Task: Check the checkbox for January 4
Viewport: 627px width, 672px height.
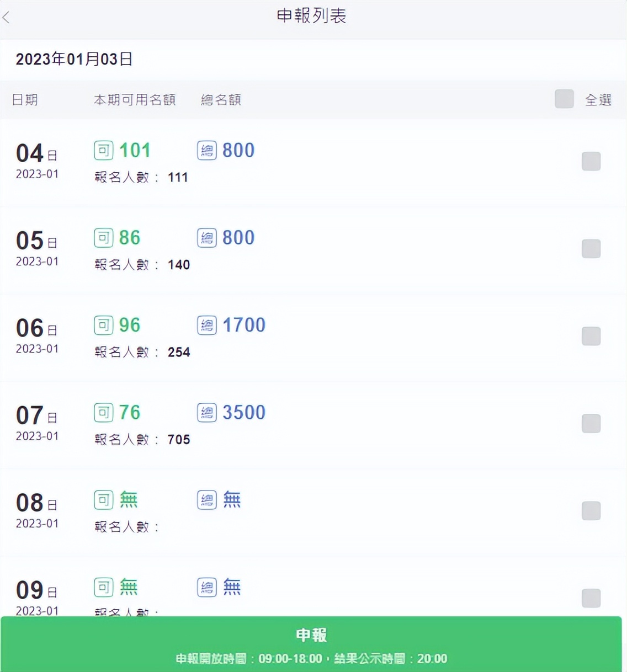Action: pos(591,161)
